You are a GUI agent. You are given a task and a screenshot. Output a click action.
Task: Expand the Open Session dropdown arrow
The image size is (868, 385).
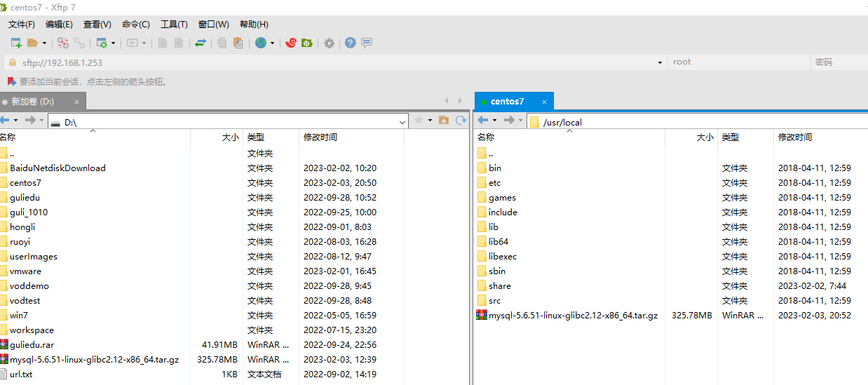[44, 43]
